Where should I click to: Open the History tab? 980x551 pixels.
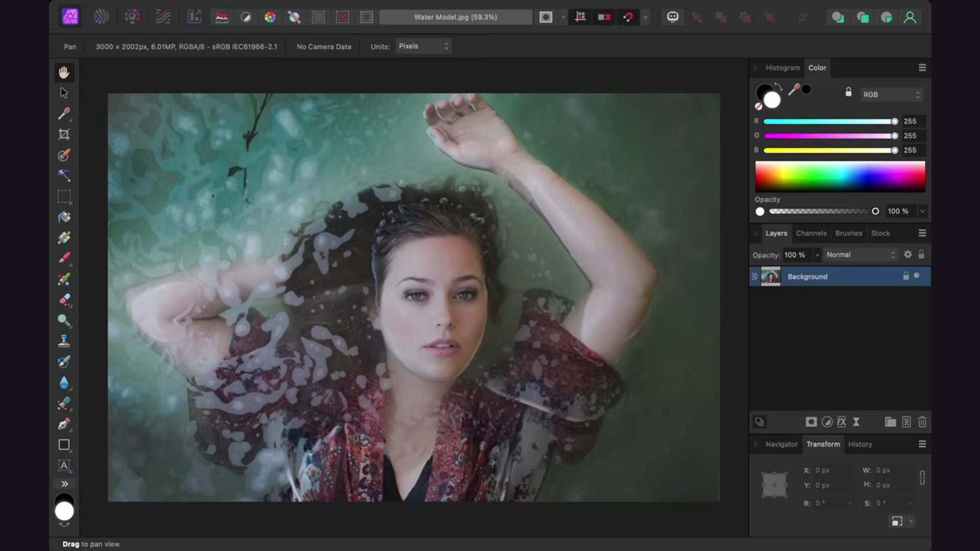click(860, 444)
